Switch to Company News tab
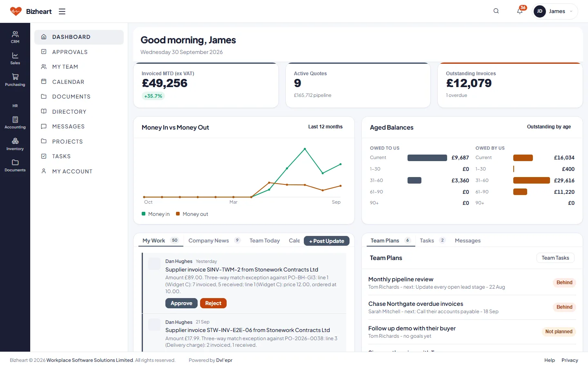This screenshot has width=588, height=368. tap(214, 240)
